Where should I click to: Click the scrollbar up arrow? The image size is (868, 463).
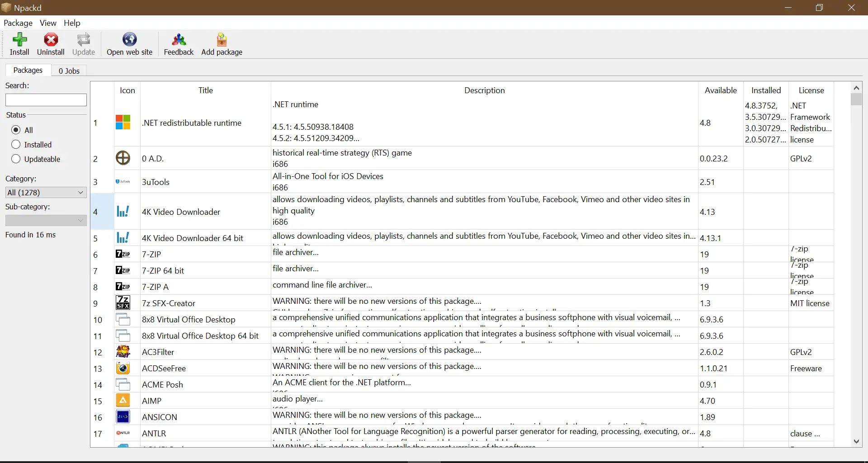coord(856,88)
